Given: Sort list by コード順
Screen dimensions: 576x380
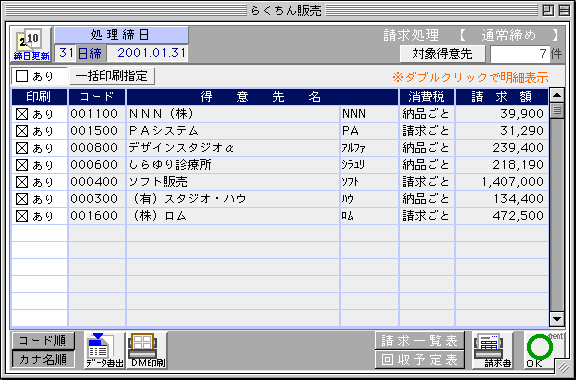Looking at the screenshot, I should point(43,341).
